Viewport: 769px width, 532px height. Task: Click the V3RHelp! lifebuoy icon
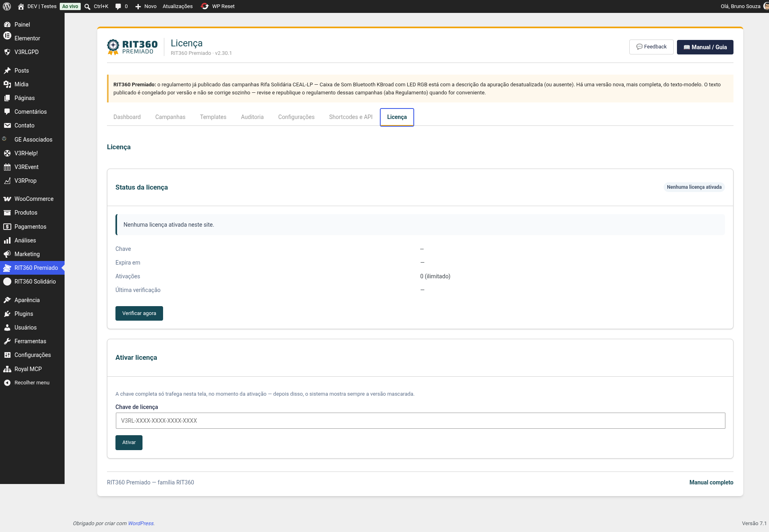[7, 153]
